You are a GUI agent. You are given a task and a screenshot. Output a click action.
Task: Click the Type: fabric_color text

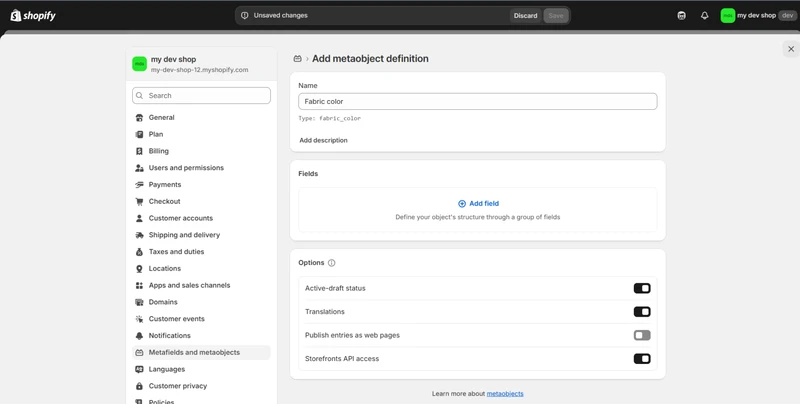click(x=329, y=118)
